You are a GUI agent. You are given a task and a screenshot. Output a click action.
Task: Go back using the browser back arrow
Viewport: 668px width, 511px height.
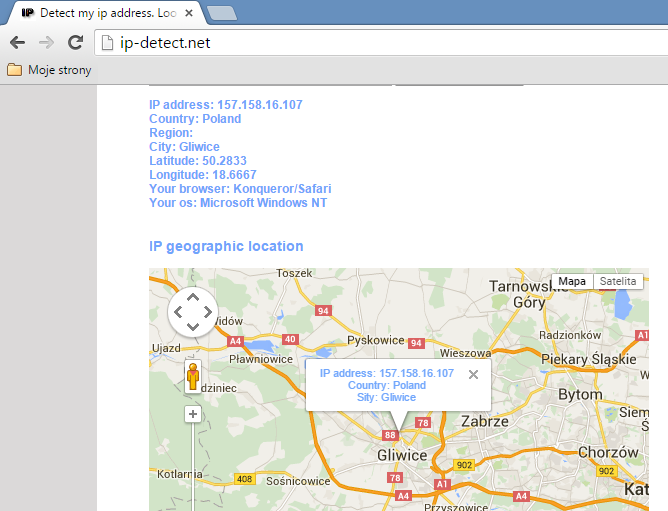tap(17, 43)
